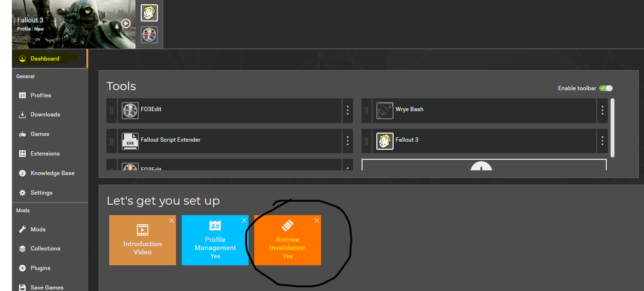Dismiss the Introduction Video card
Screen dimensions: 644x291
click(x=172, y=220)
